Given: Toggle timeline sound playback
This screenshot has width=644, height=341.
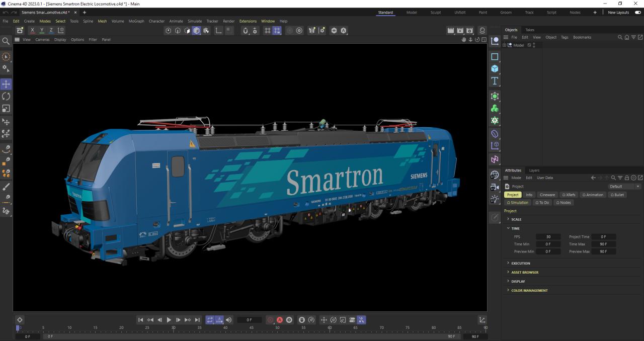Looking at the screenshot, I should 229,320.
